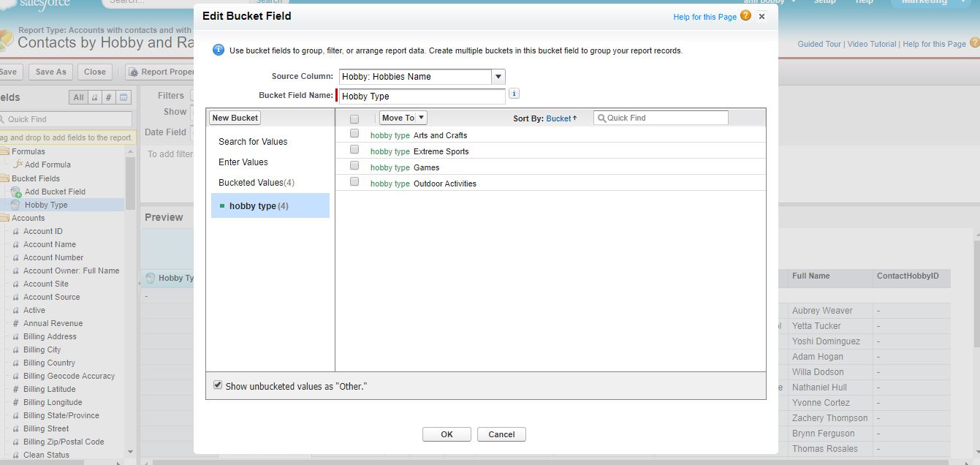Screen dimensions: 980x465
Task: Open Help for this Page link in the dialog
Action: coord(704,17)
